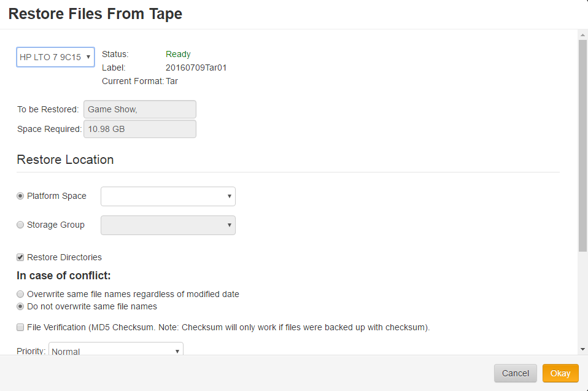This screenshot has height=391, width=588.
Task: Select the Platform Space radio button
Action: (20, 196)
